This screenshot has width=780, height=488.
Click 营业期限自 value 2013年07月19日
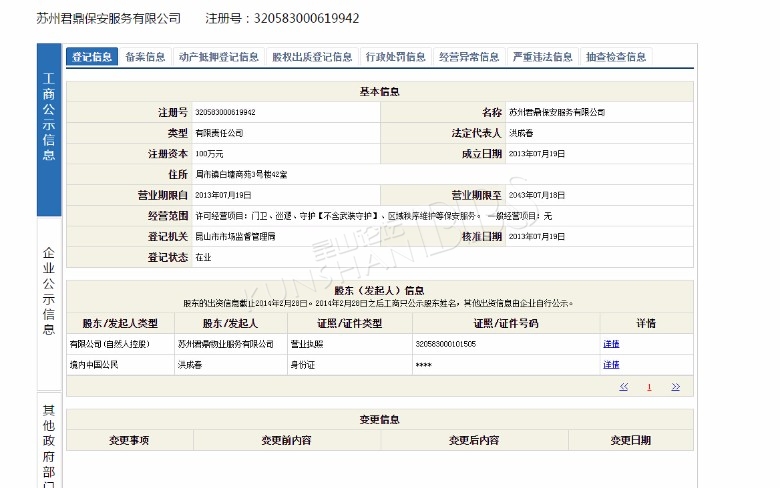[x=223, y=195]
